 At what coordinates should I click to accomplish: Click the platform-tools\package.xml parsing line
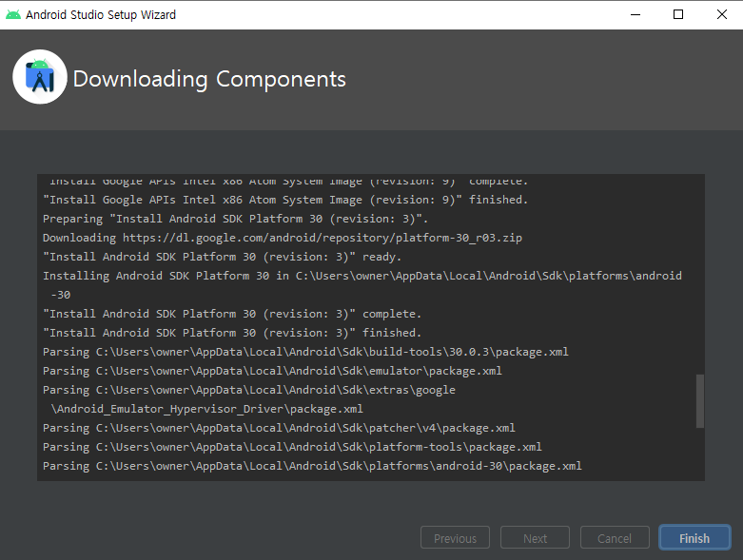[292, 447]
